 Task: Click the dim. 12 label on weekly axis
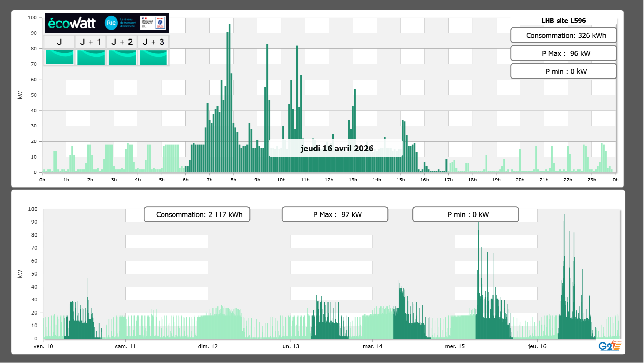(208, 346)
